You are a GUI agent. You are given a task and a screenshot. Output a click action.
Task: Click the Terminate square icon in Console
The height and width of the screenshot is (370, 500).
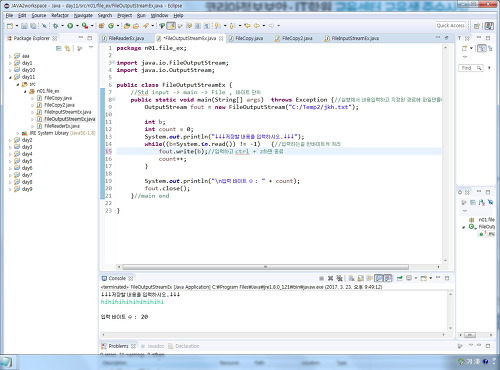321,278
